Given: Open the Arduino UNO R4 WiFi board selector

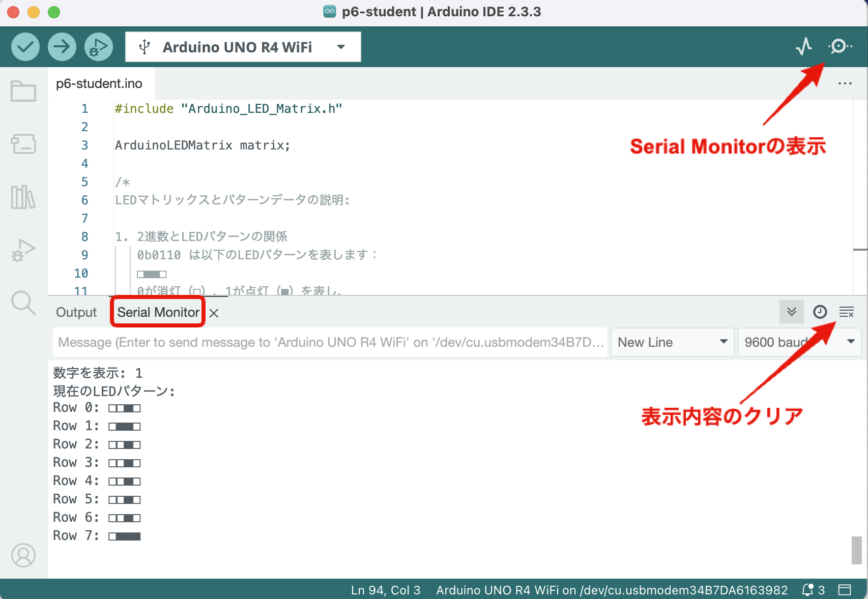Looking at the screenshot, I should pos(243,47).
